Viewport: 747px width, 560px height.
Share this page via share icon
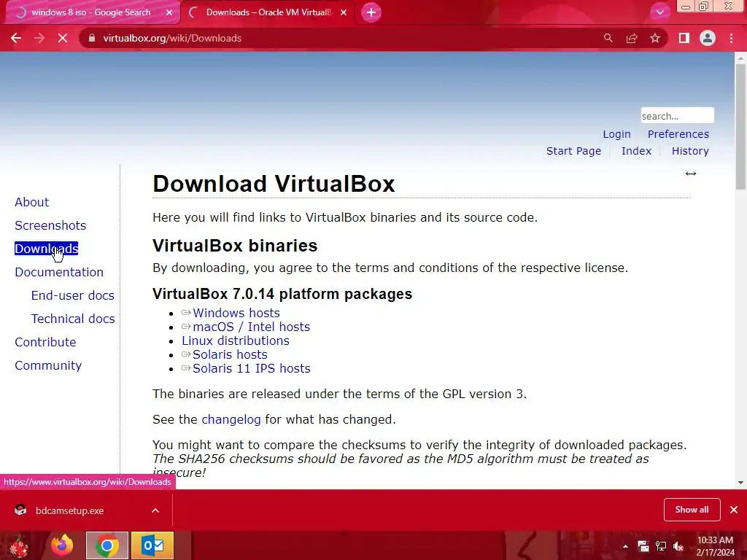pyautogui.click(x=632, y=38)
